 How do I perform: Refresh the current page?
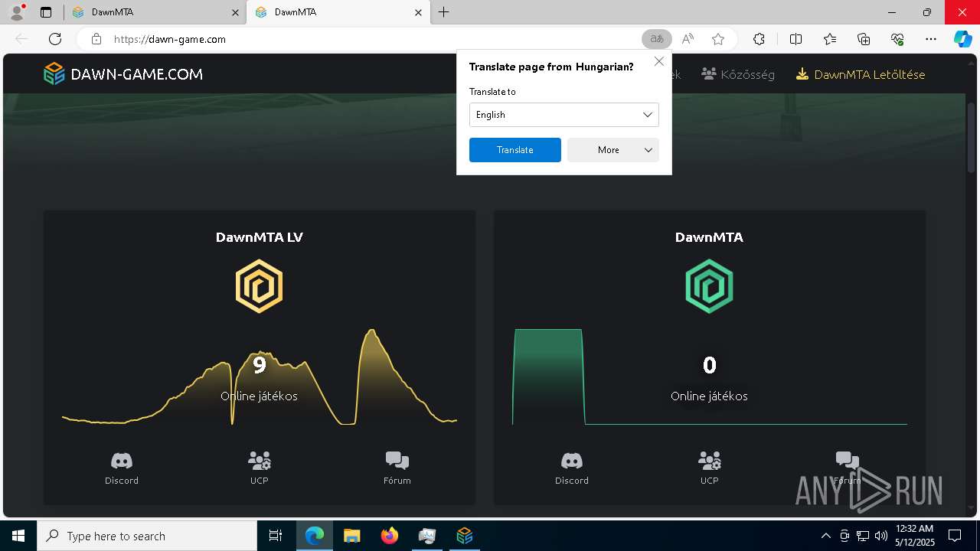55,39
